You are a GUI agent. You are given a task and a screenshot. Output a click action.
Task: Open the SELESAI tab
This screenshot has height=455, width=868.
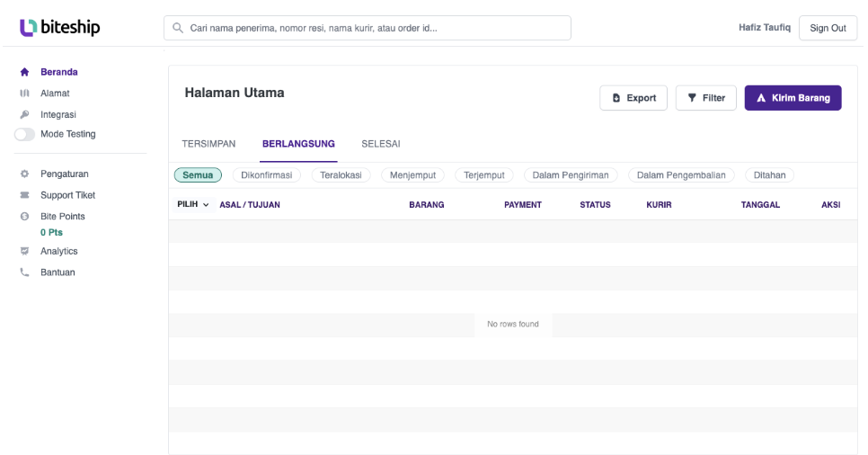coord(381,144)
